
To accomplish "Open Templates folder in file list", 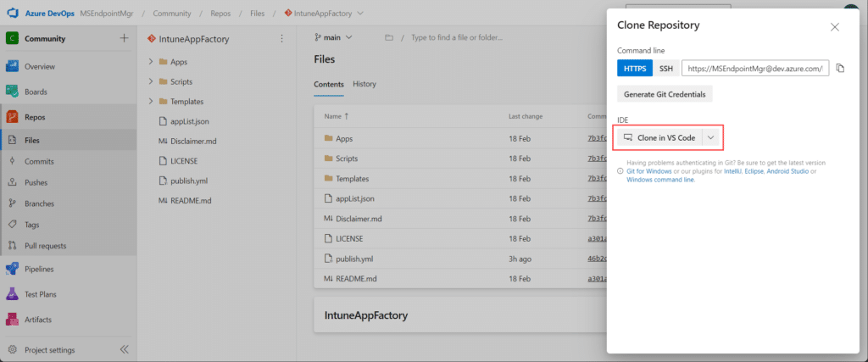I will point(352,178).
